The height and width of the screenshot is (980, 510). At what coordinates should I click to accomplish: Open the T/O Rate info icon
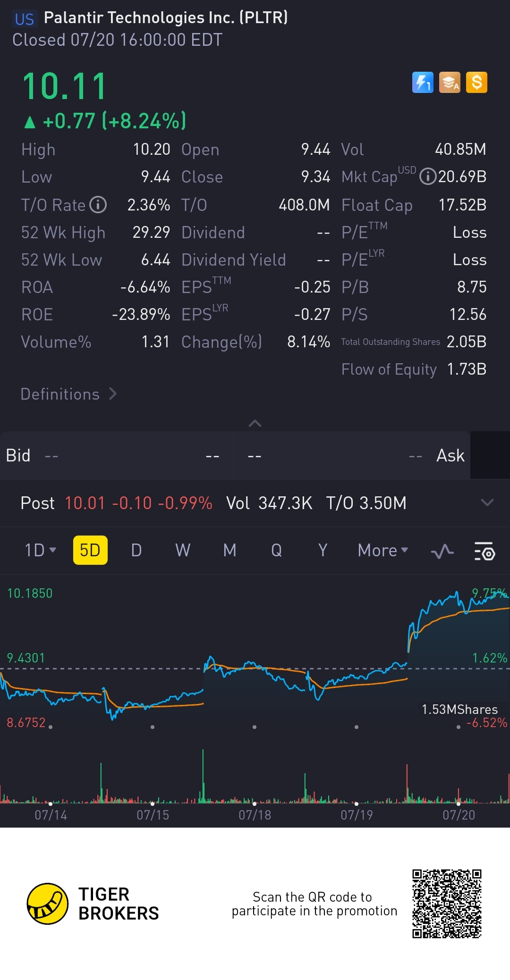[98, 205]
